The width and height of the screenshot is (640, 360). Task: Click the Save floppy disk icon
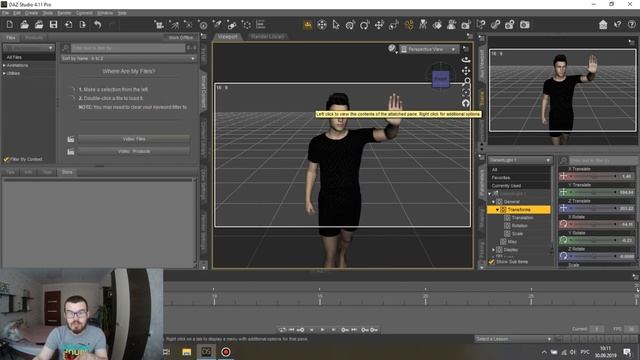pyautogui.click(x=53, y=25)
